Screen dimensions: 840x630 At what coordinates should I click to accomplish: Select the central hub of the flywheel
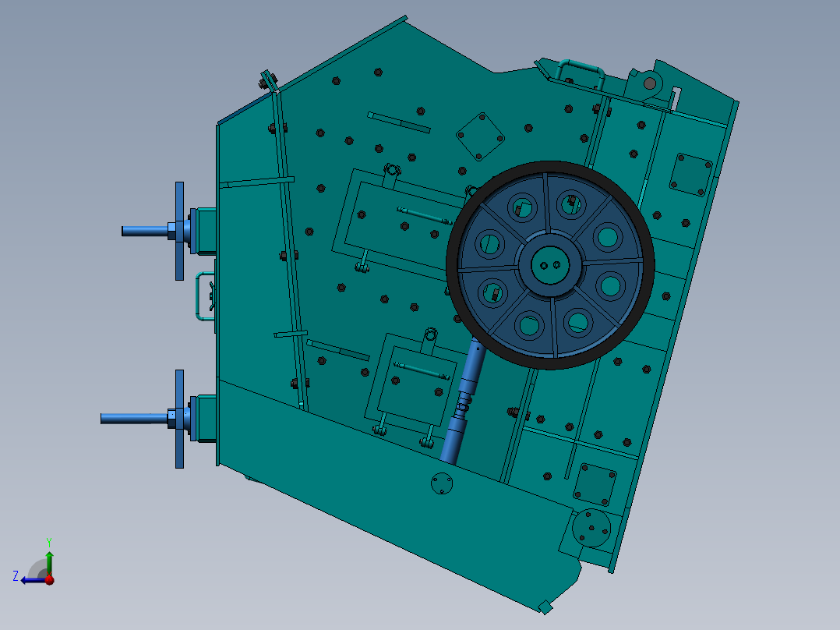[x=550, y=265]
